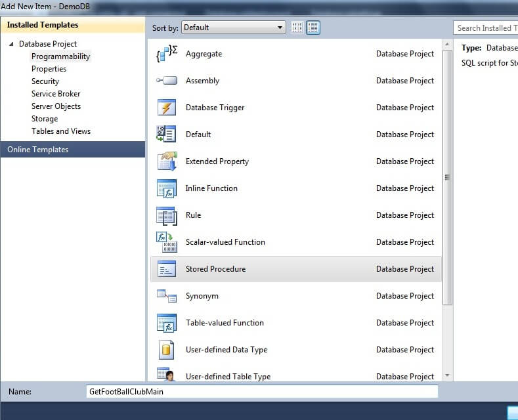This screenshot has height=420, width=518.
Task: Click the template list scrollbar thumb
Action: click(x=447, y=178)
